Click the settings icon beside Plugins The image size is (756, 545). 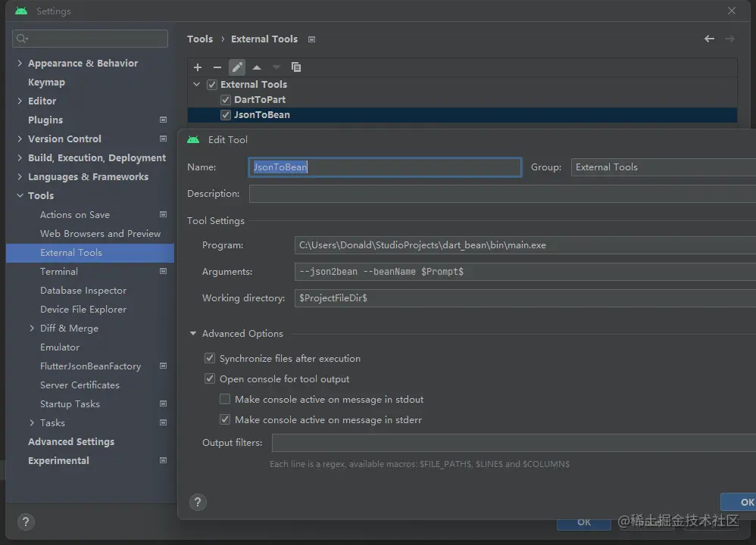pyautogui.click(x=163, y=120)
